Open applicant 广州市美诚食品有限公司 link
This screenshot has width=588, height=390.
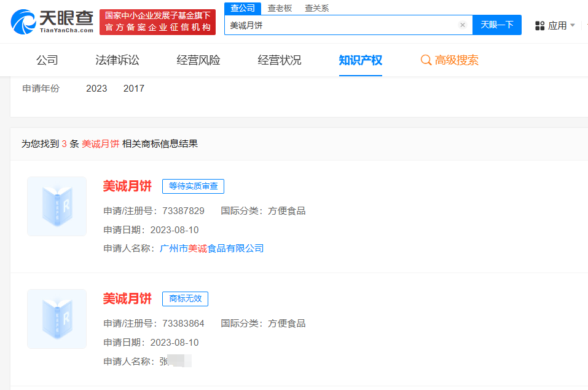[x=212, y=249]
